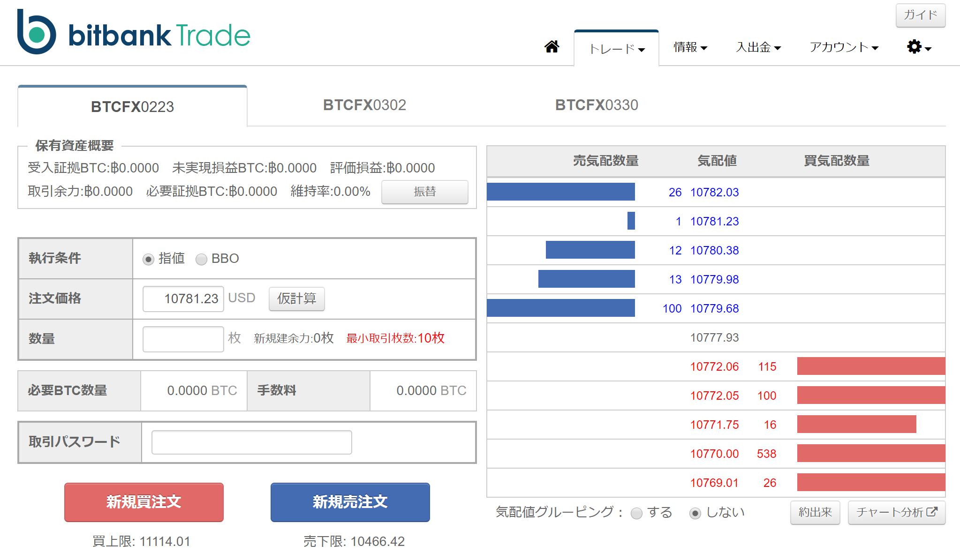
Task: Click the ガイド button
Action: tap(920, 15)
